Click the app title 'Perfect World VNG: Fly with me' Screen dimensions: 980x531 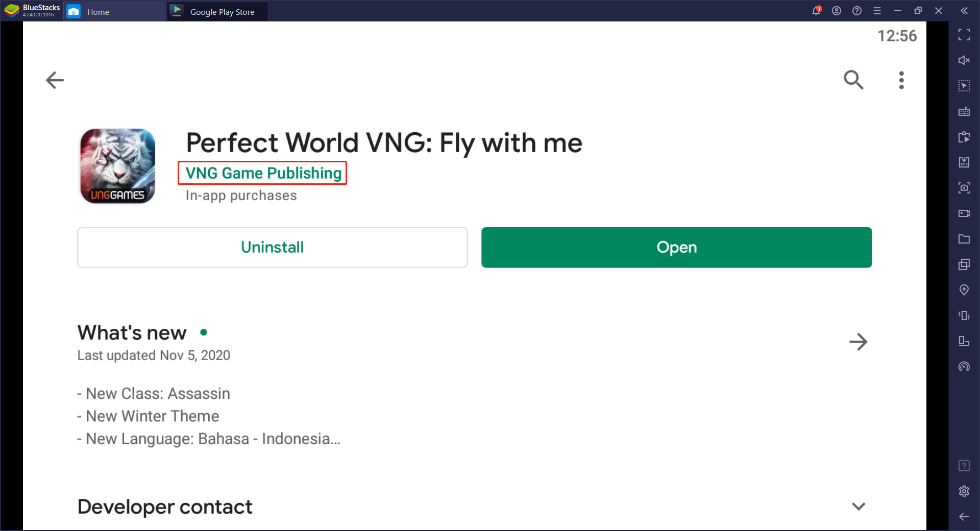coord(384,143)
